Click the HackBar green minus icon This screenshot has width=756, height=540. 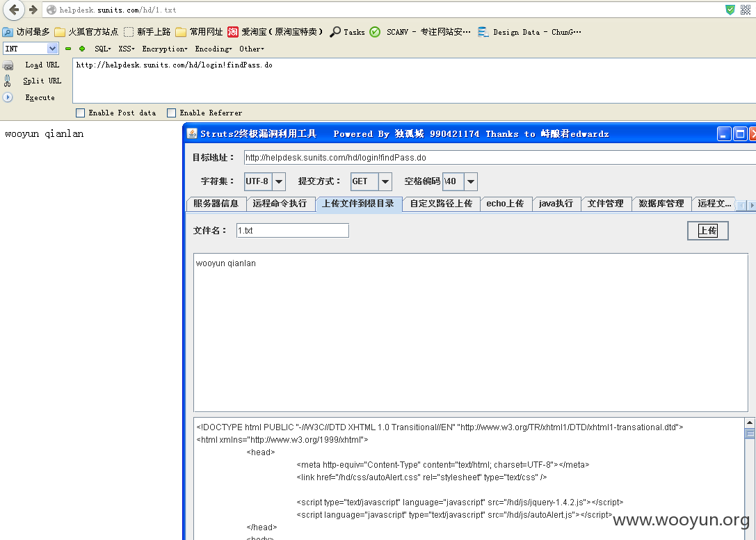click(68, 49)
